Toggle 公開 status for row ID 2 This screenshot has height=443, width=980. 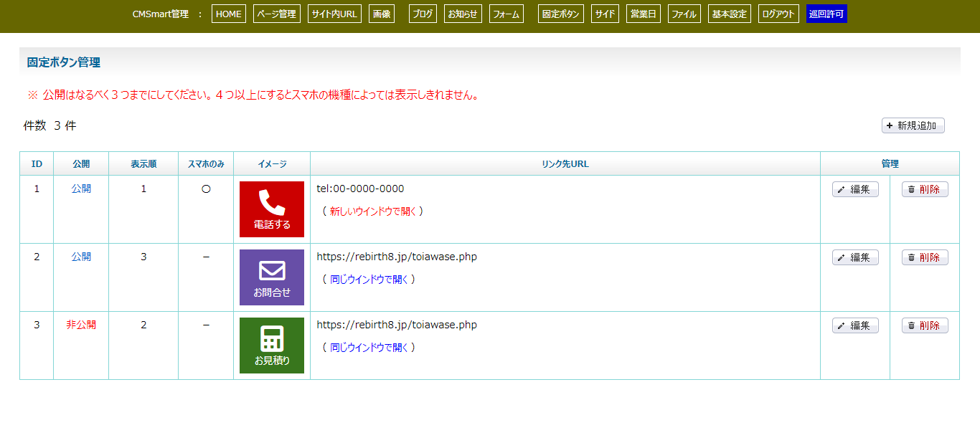coord(81,257)
